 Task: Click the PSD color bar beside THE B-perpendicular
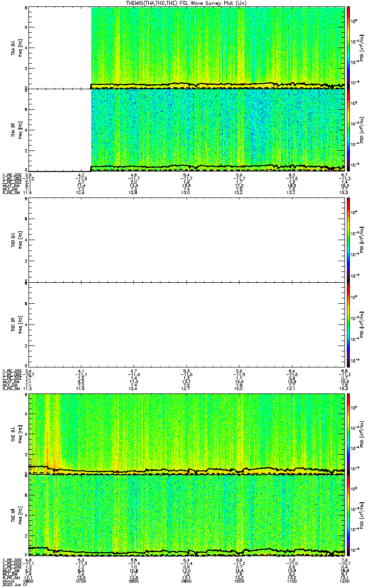pos(348,433)
